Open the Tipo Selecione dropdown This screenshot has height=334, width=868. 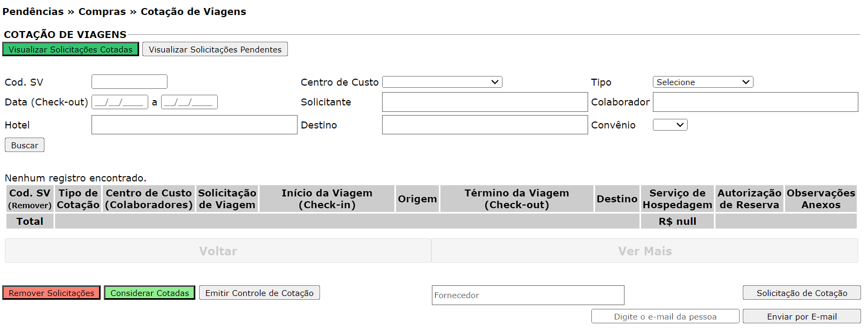point(703,82)
